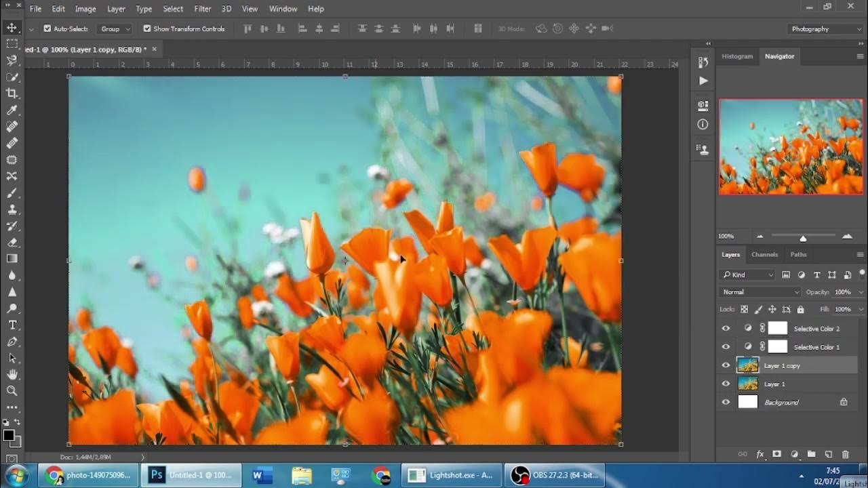Click the Navigator zoom-in button
Viewport: 868px width, 488px height.
[x=847, y=237]
